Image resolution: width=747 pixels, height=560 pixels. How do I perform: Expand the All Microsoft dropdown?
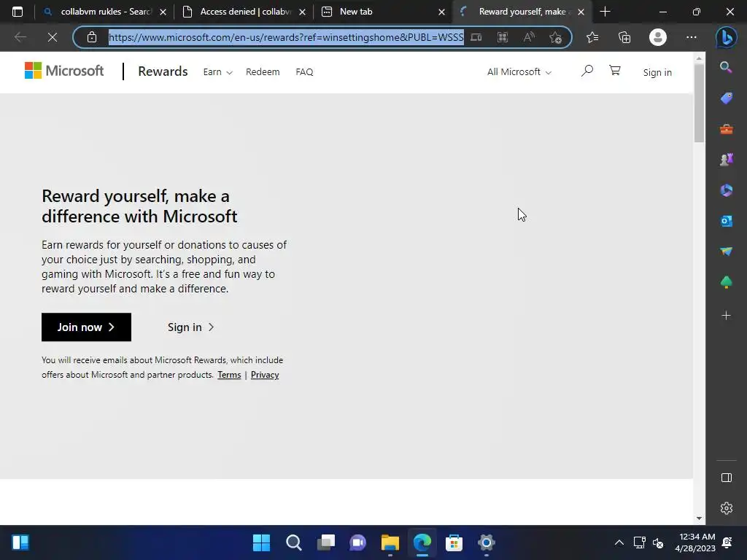click(x=519, y=72)
